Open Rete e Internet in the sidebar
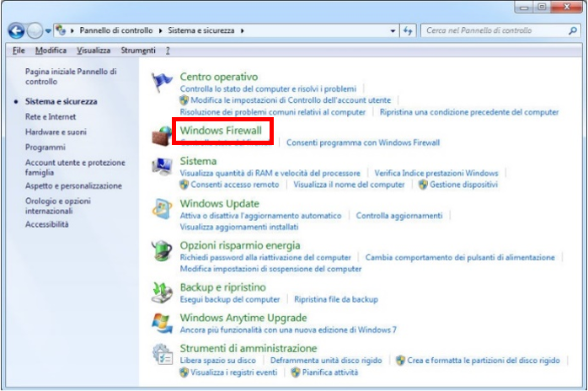The height and width of the screenshot is (391, 588). pos(51,116)
